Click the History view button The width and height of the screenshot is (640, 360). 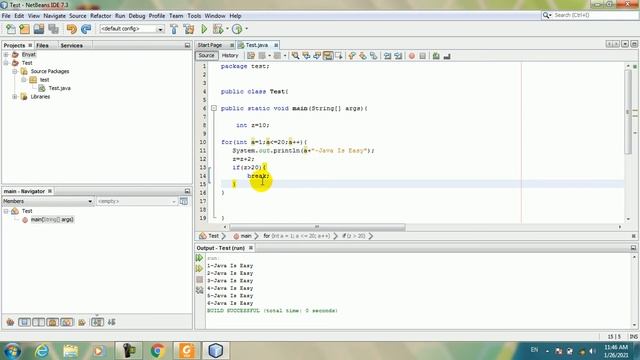click(x=230, y=56)
